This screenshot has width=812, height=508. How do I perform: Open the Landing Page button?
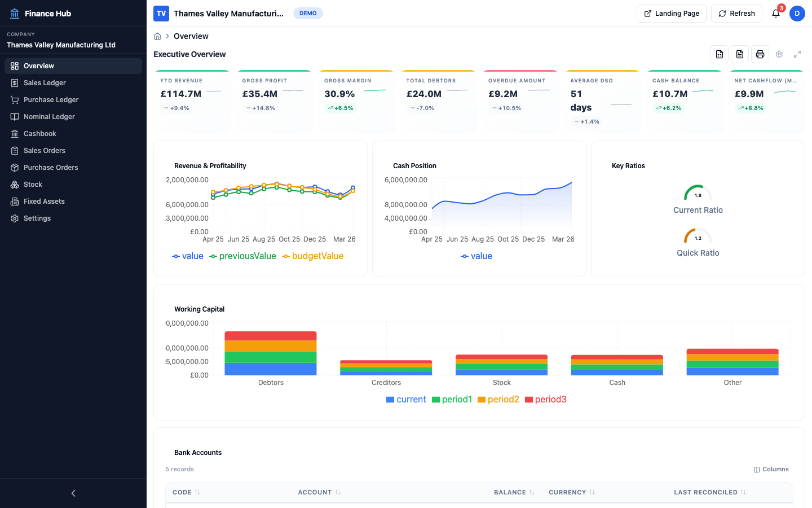(672, 13)
